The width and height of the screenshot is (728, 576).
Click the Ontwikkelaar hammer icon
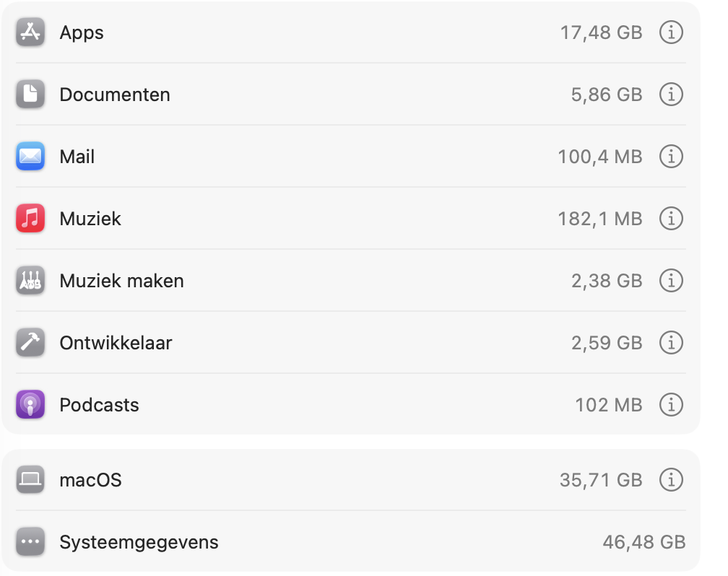30,343
